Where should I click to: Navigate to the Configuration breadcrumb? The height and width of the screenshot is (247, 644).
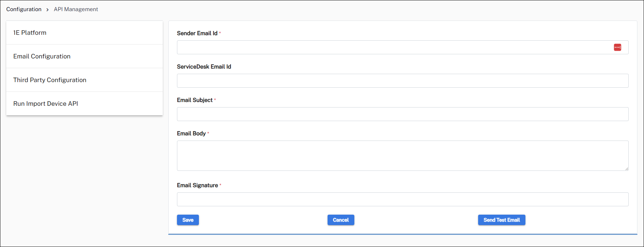pos(24,9)
